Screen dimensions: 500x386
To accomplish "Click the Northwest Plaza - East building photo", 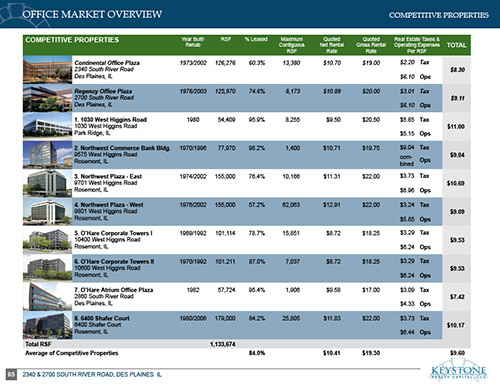I will tap(47, 183).
